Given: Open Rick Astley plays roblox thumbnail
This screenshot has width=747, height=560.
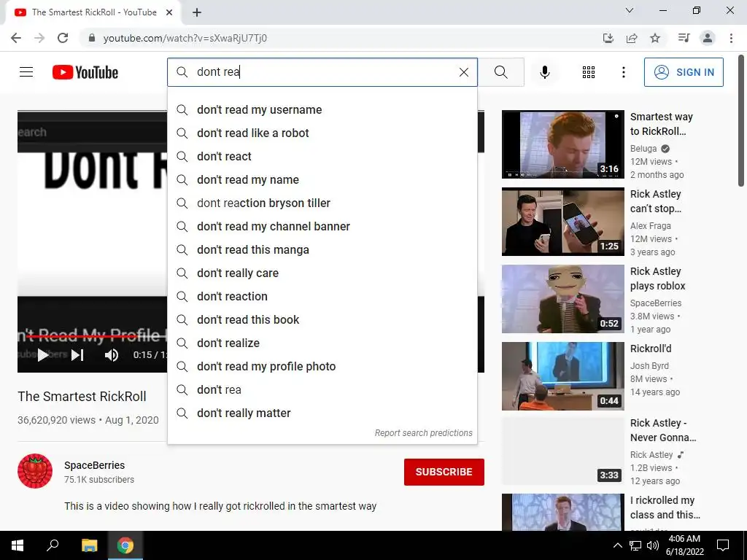Looking at the screenshot, I should 562,298.
